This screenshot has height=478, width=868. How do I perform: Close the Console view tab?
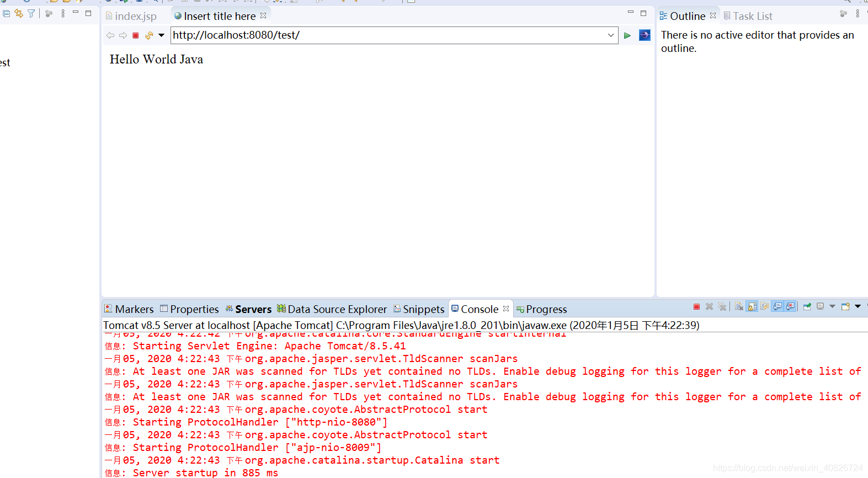point(506,309)
